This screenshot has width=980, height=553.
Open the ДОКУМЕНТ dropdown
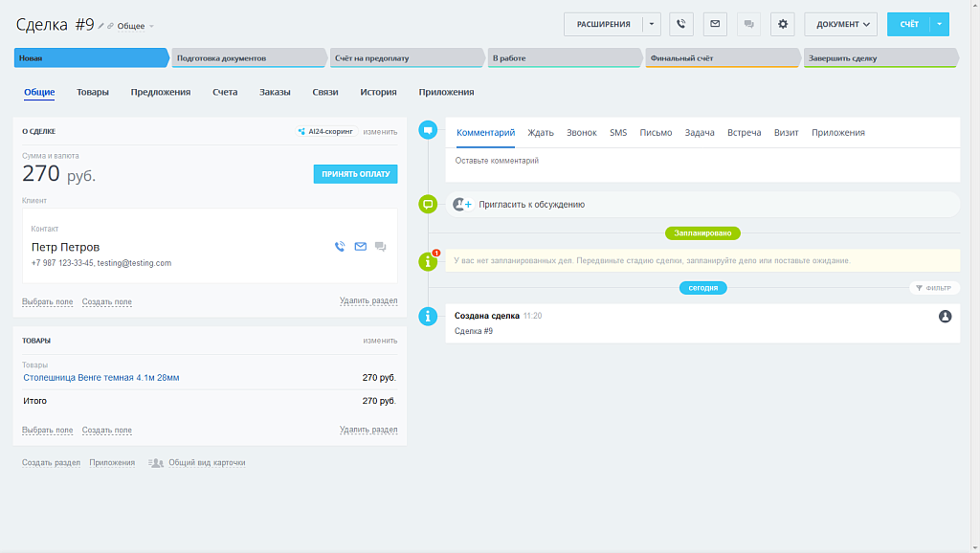tap(840, 23)
